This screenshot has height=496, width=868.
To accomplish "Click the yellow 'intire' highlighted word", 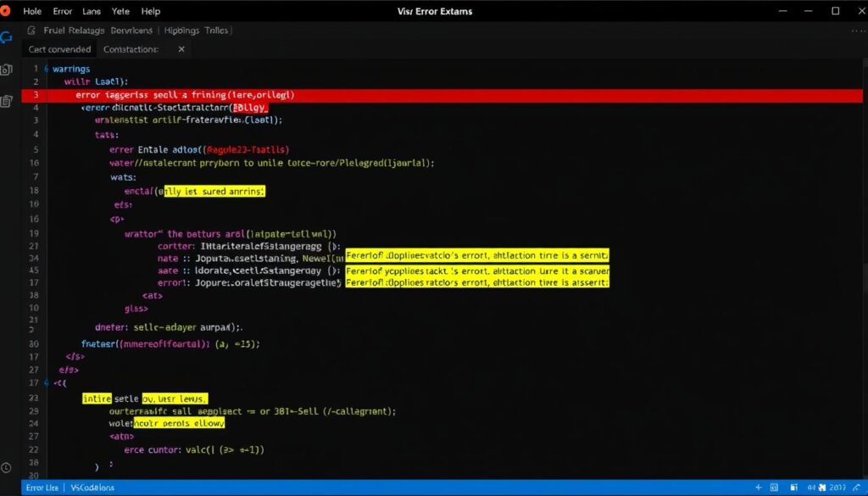I will tap(97, 398).
